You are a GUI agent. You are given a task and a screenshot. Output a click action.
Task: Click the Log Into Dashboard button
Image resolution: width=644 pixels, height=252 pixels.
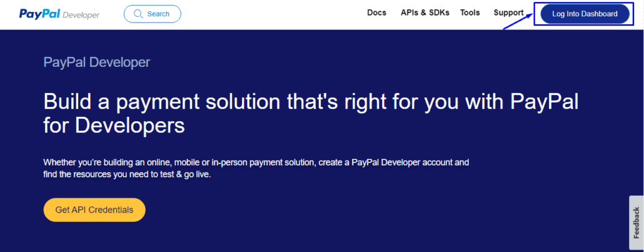585,14
